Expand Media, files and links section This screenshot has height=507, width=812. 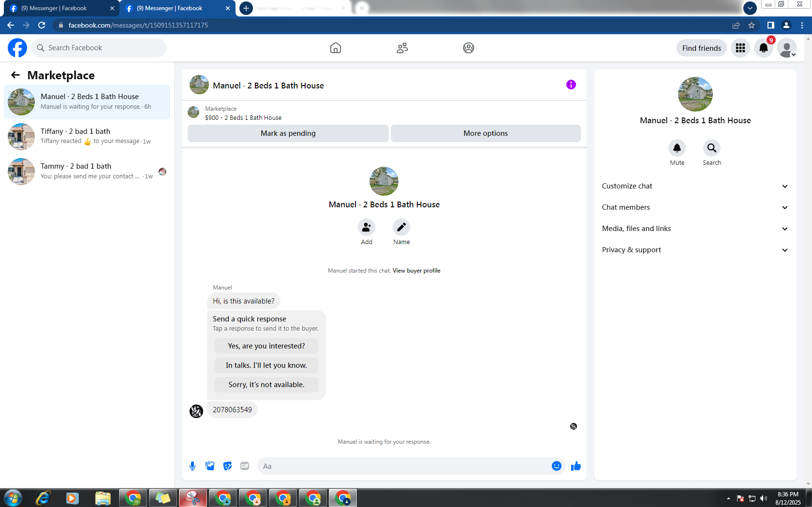(x=695, y=229)
